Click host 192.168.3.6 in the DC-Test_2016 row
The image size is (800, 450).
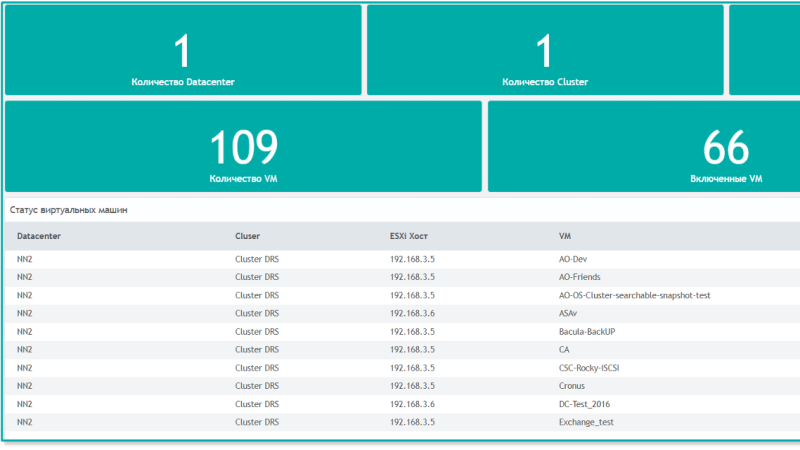point(412,404)
